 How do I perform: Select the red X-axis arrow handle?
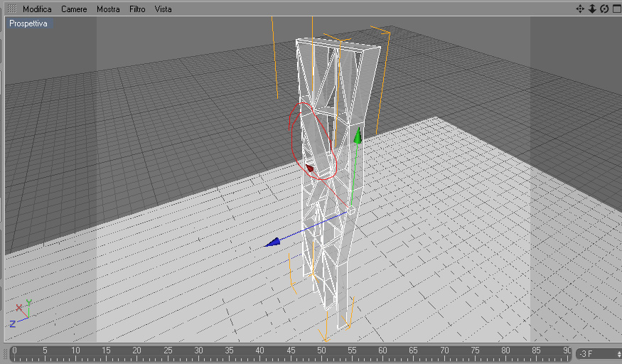310,168
